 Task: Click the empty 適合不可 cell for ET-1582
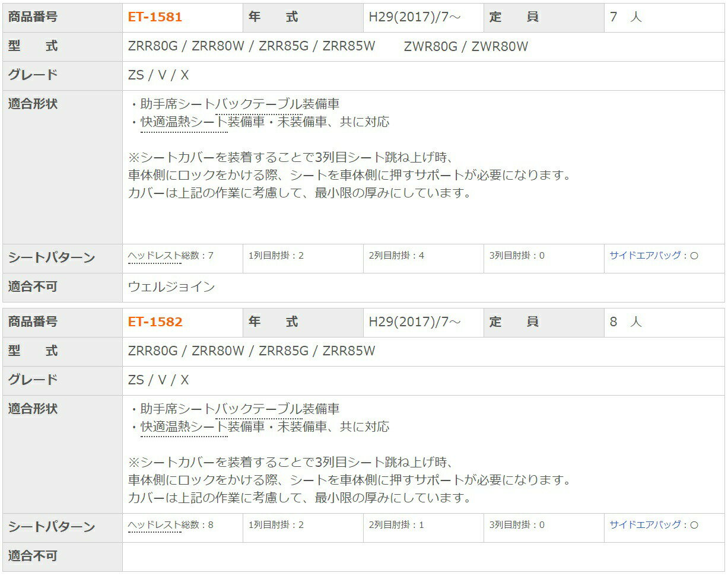click(x=422, y=556)
